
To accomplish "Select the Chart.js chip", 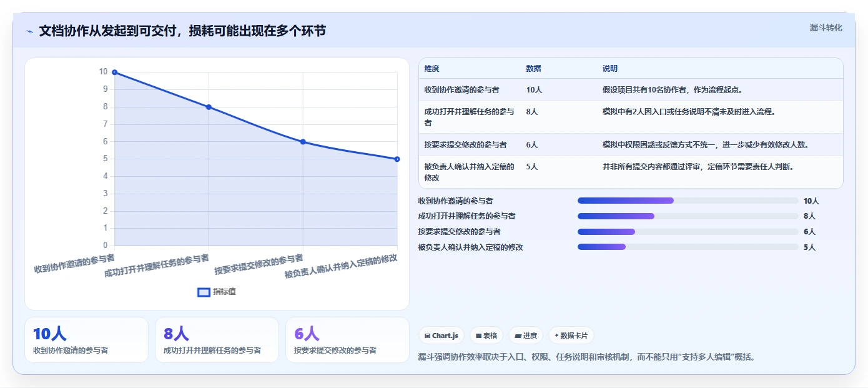I will pyautogui.click(x=441, y=336).
